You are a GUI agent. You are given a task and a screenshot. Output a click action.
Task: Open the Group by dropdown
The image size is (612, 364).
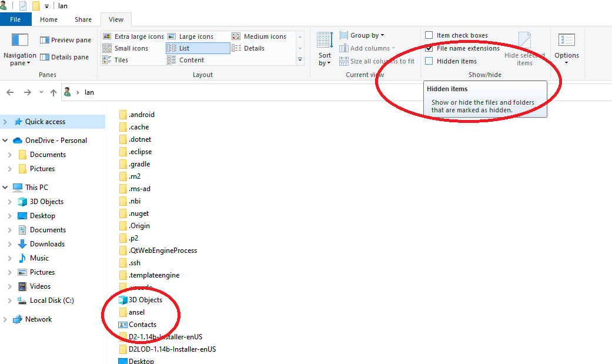362,35
